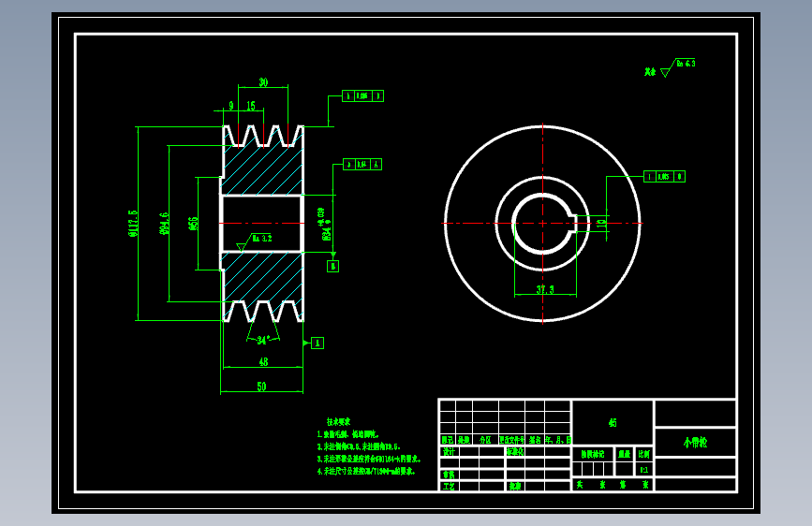Select the 9 dimension text
The image size is (812, 526).
pyautogui.click(x=231, y=106)
